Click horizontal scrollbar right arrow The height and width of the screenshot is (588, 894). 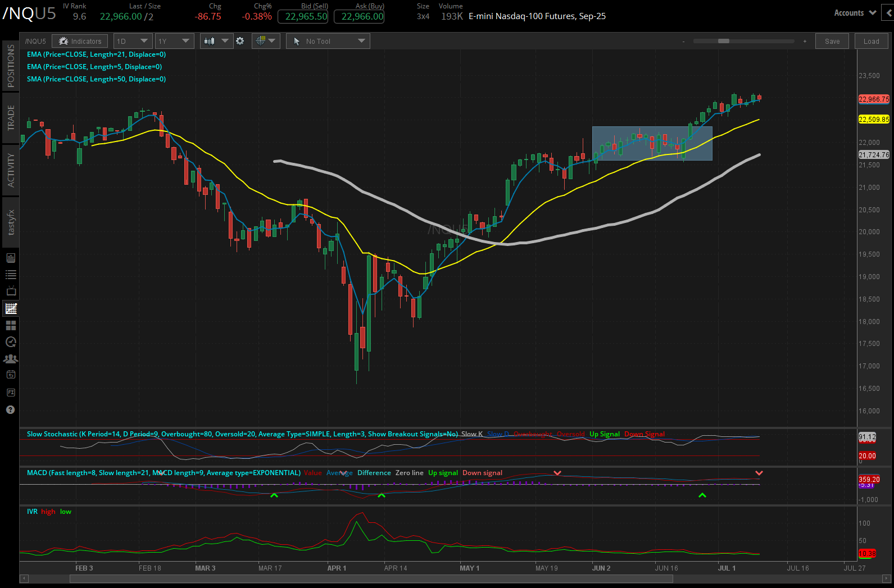coord(887,578)
